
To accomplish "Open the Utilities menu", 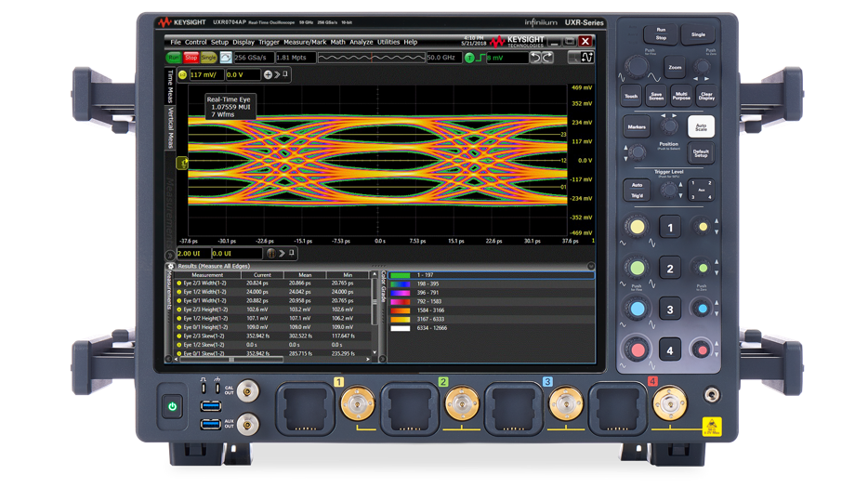I will (x=388, y=42).
